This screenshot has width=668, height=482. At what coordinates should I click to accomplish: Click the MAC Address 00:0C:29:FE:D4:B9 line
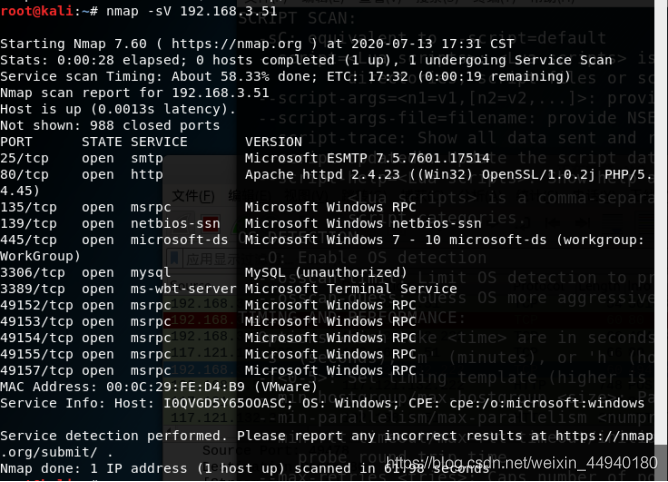(158, 387)
